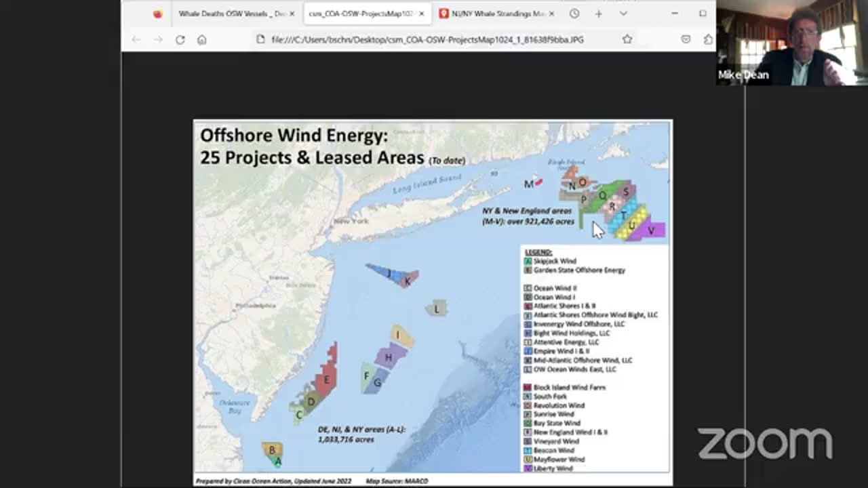Click 'Revolution Wind' legend entry

559,405
